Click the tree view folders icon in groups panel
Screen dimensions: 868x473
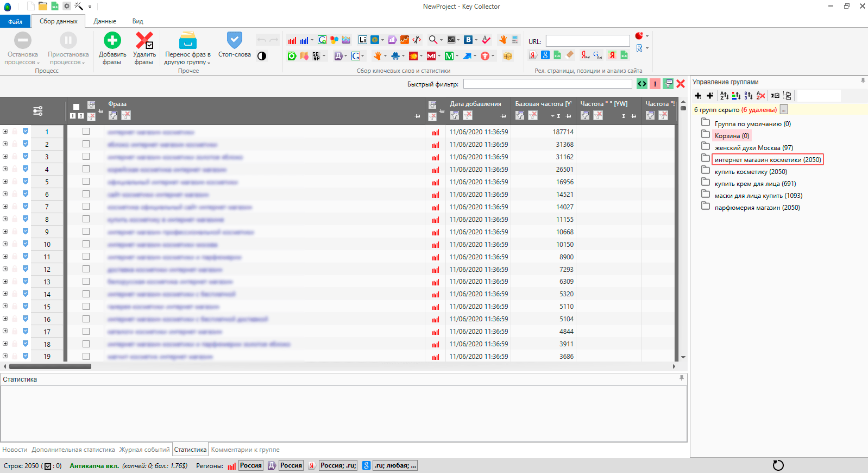click(787, 96)
